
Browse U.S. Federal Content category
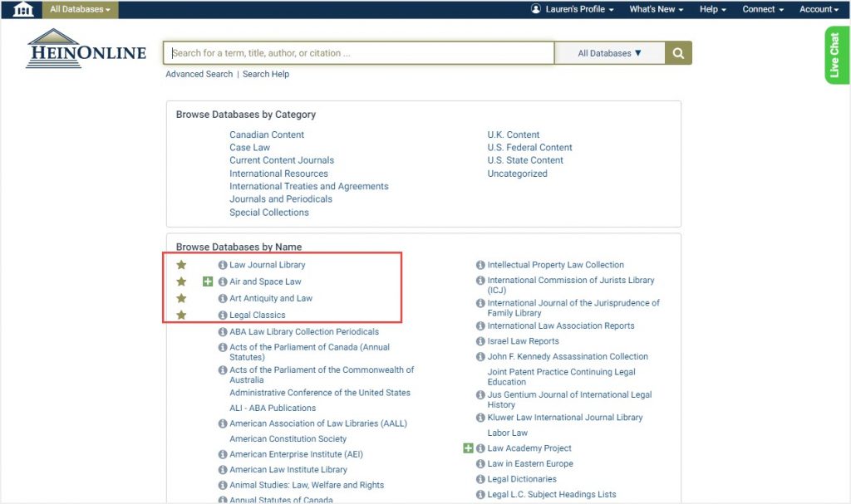pos(529,148)
